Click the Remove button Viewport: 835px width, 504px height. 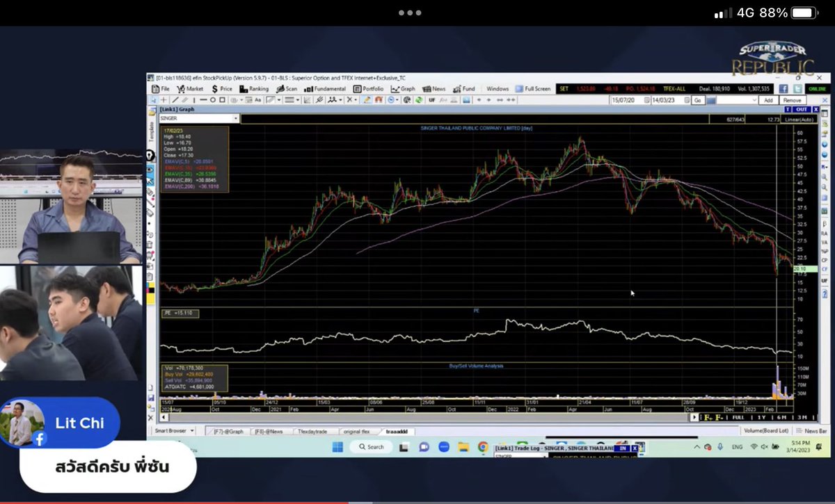pos(792,100)
